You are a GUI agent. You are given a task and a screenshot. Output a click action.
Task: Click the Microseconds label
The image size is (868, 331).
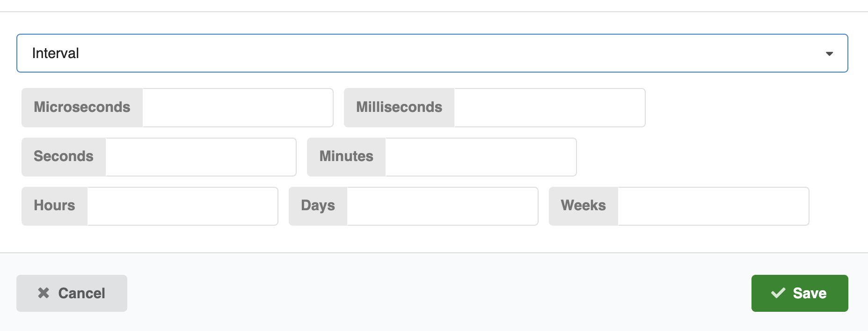[82, 107]
